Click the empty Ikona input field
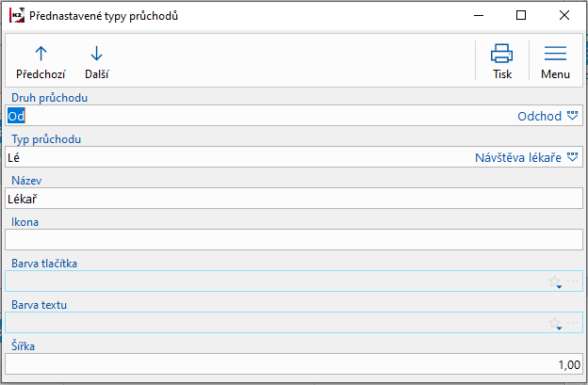This screenshot has width=588, height=385. pyautogui.click(x=283, y=240)
